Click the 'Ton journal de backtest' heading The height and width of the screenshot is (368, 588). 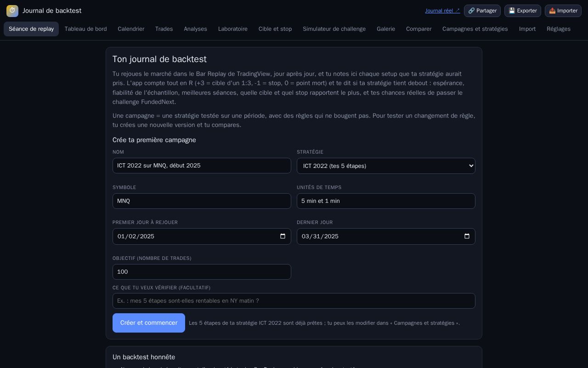point(159,59)
